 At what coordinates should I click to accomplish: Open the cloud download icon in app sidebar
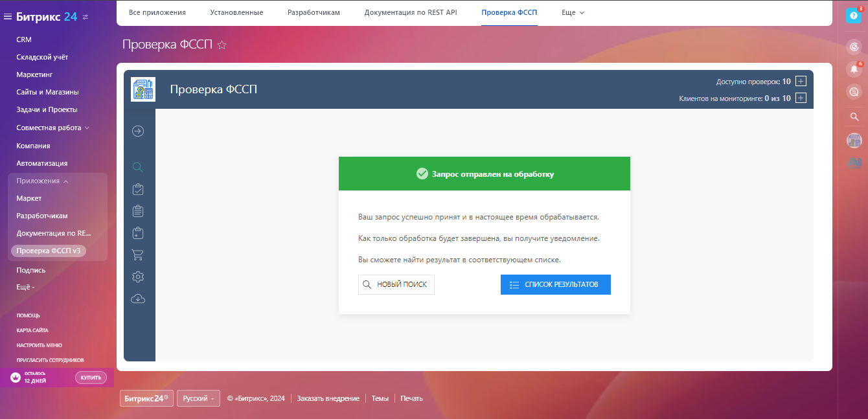click(137, 299)
